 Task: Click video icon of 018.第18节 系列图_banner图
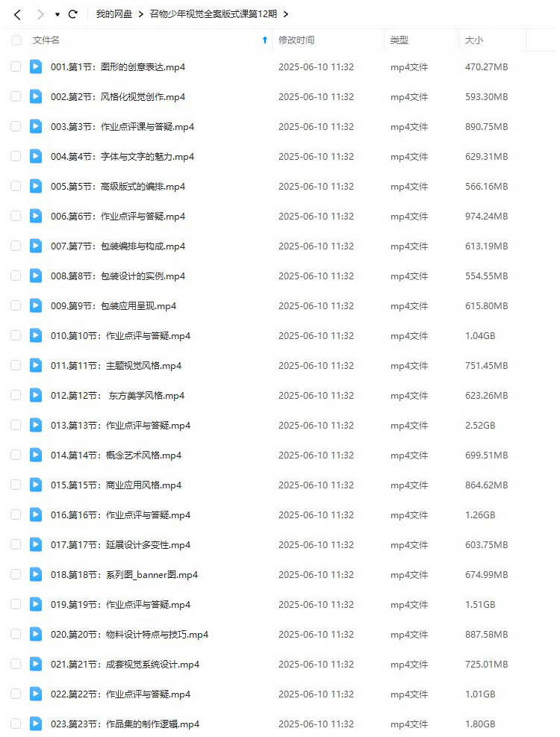click(36, 574)
